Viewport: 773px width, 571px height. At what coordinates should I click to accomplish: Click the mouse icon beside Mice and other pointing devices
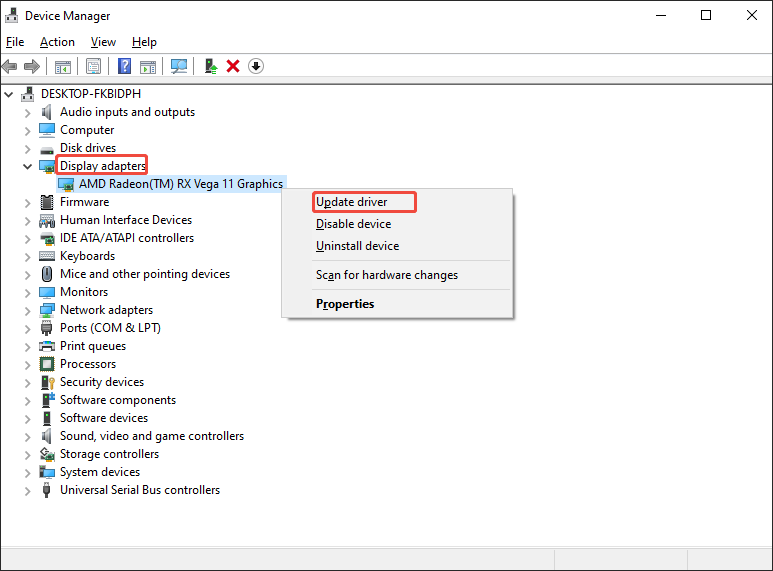click(x=47, y=274)
